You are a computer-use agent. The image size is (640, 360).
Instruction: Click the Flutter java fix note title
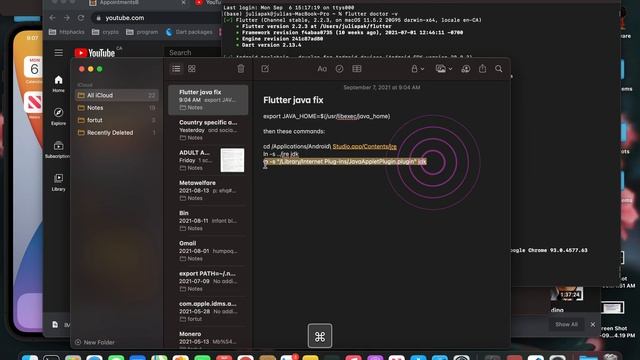coord(293,100)
